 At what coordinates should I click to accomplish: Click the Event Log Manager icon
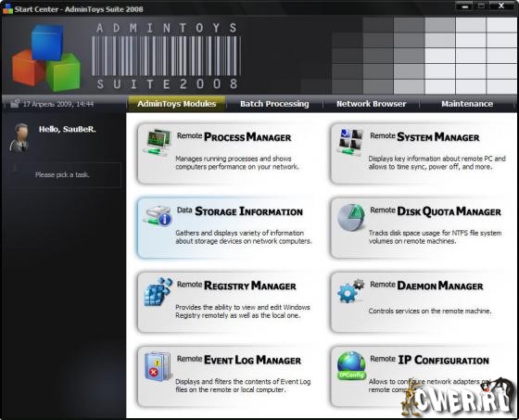pos(158,366)
